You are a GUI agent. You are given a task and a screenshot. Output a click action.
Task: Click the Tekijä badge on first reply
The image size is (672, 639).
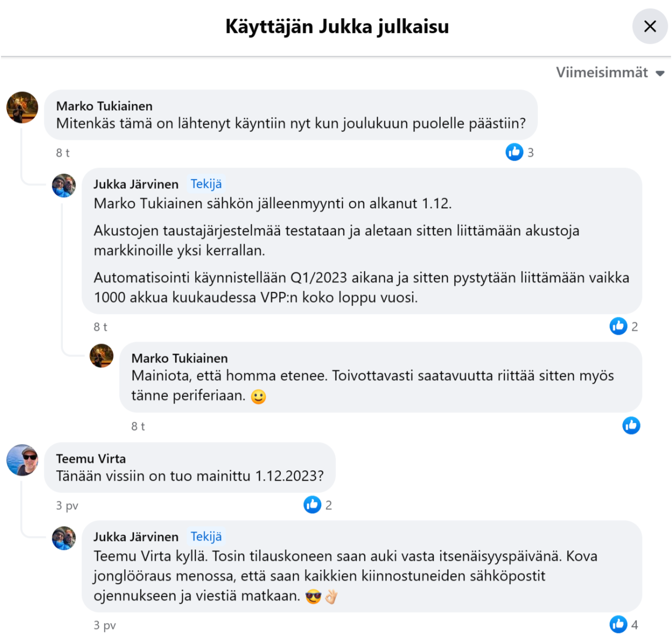[206, 184]
